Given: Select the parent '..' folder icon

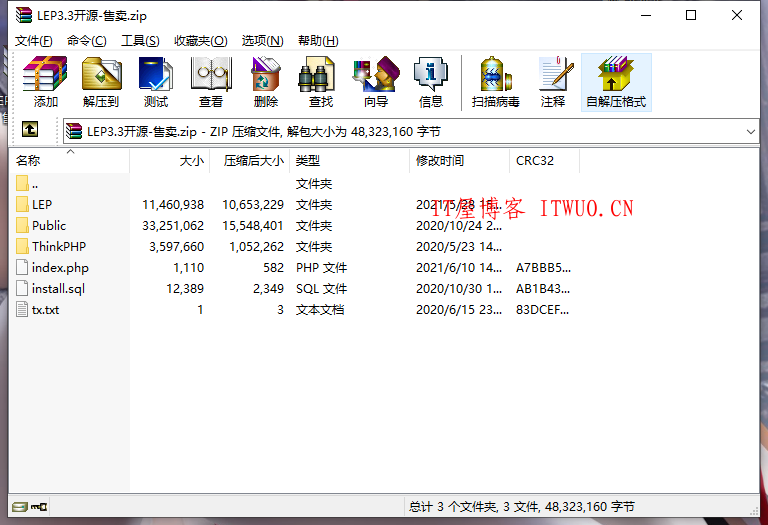Looking at the screenshot, I should (x=22, y=183).
